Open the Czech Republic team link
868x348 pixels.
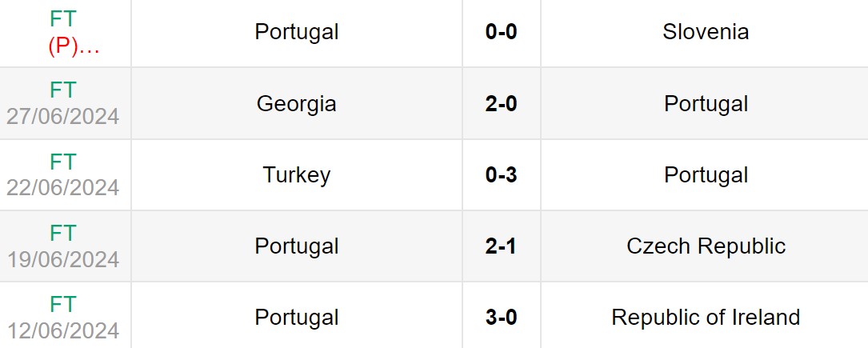coord(706,246)
